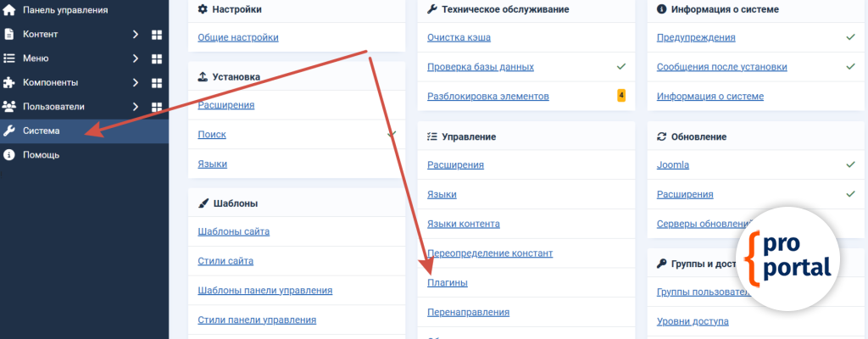Open the Users dashboard grid icon
This screenshot has width=868, height=339.
click(x=156, y=108)
